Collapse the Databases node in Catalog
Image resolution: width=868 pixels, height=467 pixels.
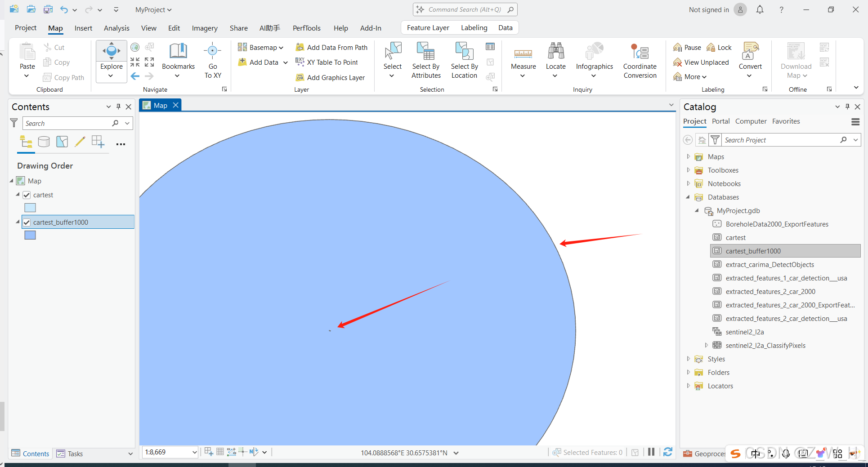pyautogui.click(x=688, y=197)
